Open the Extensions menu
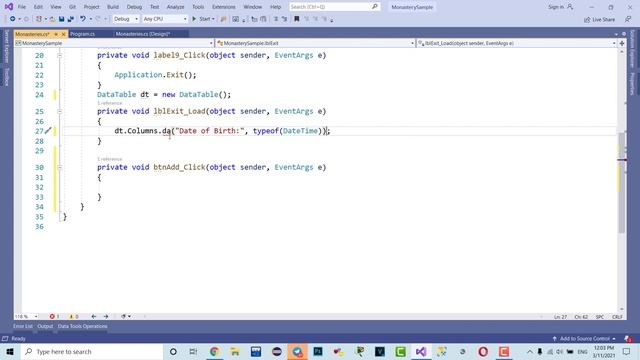The image size is (640, 360). pos(224,7)
